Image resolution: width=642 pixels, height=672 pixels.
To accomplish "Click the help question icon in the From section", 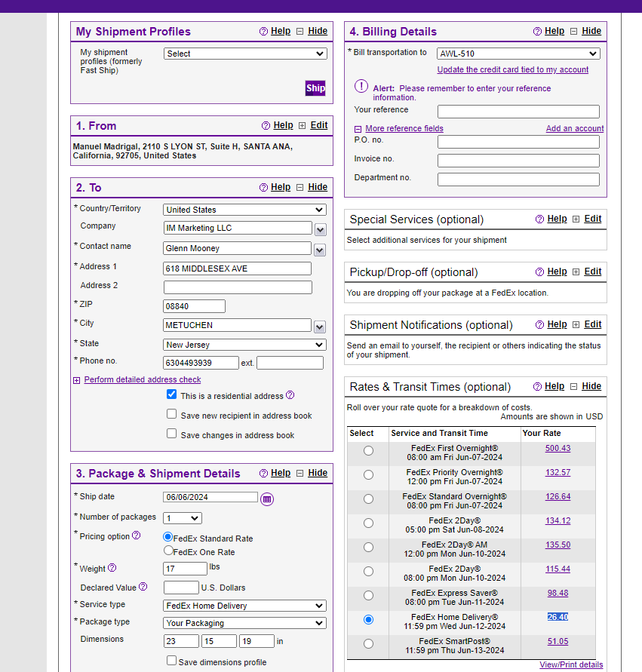I will [x=266, y=125].
